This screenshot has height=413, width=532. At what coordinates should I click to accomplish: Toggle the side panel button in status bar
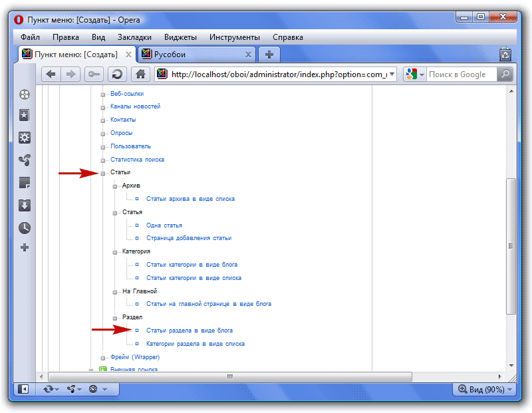(24, 389)
